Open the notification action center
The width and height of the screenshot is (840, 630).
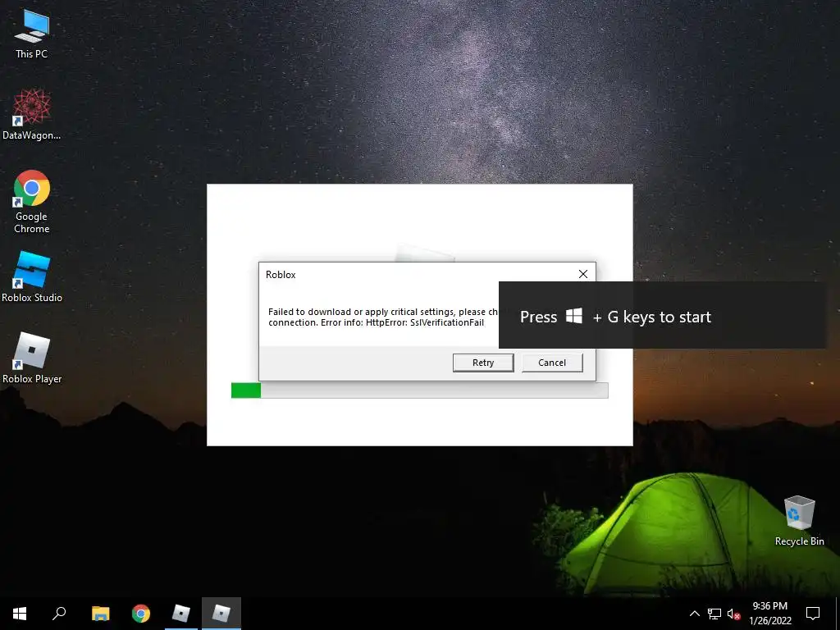coord(813,614)
